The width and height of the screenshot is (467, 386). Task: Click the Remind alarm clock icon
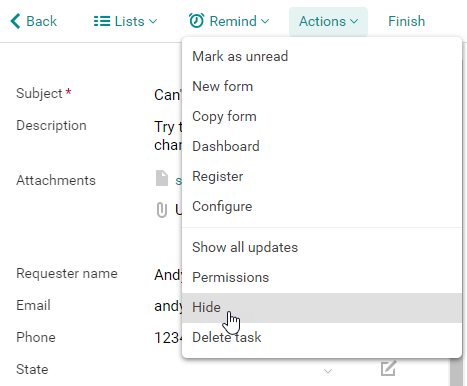point(196,21)
